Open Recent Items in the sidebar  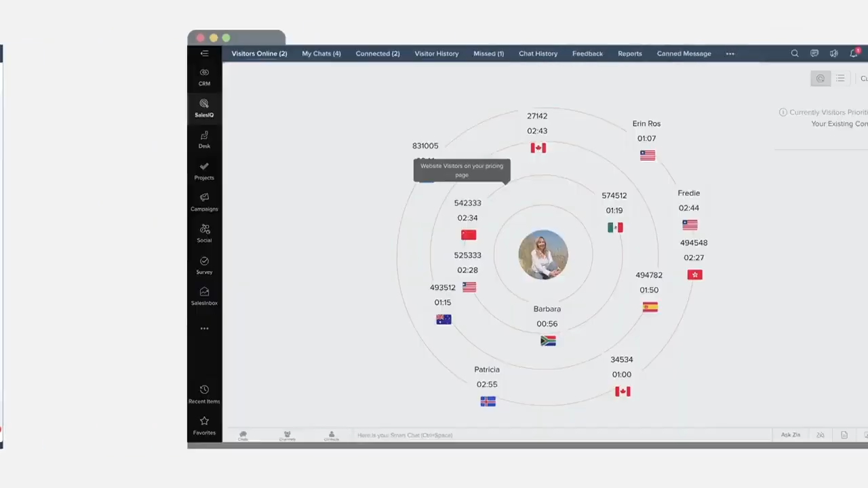point(204,394)
